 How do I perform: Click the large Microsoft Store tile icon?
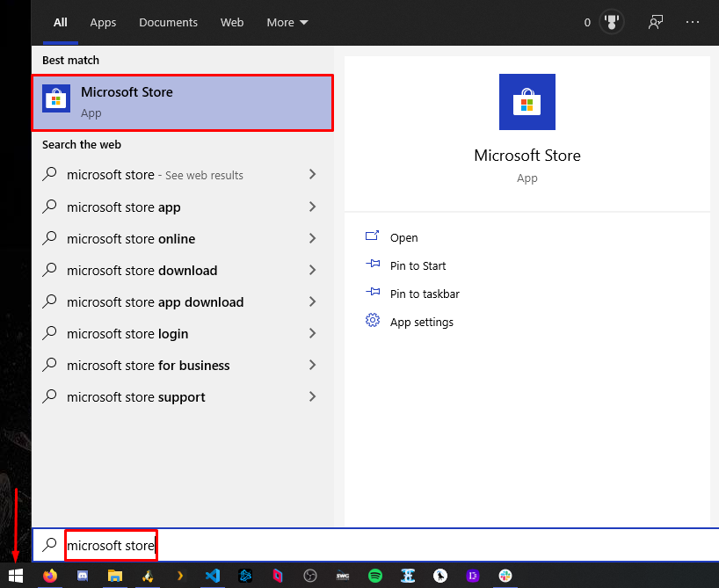[x=527, y=102]
